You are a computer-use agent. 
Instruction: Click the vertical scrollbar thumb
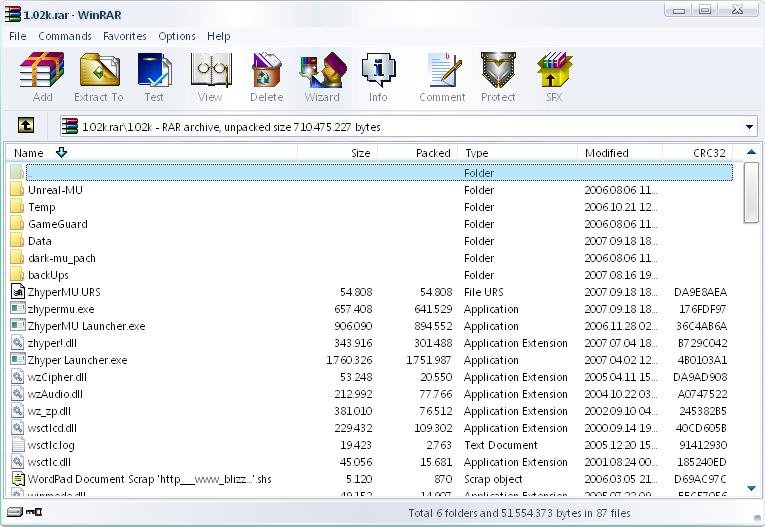pyautogui.click(x=751, y=192)
